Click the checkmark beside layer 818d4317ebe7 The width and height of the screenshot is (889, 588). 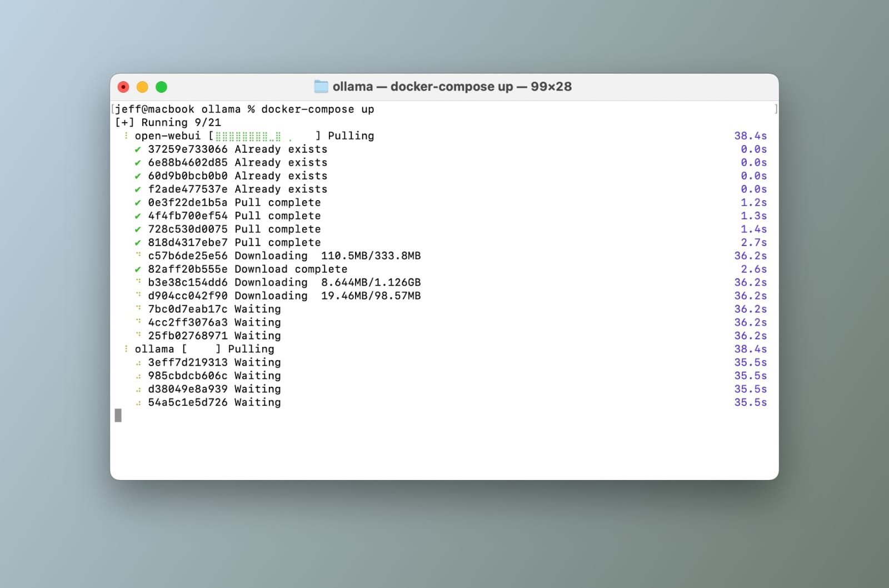pos(138,243)
